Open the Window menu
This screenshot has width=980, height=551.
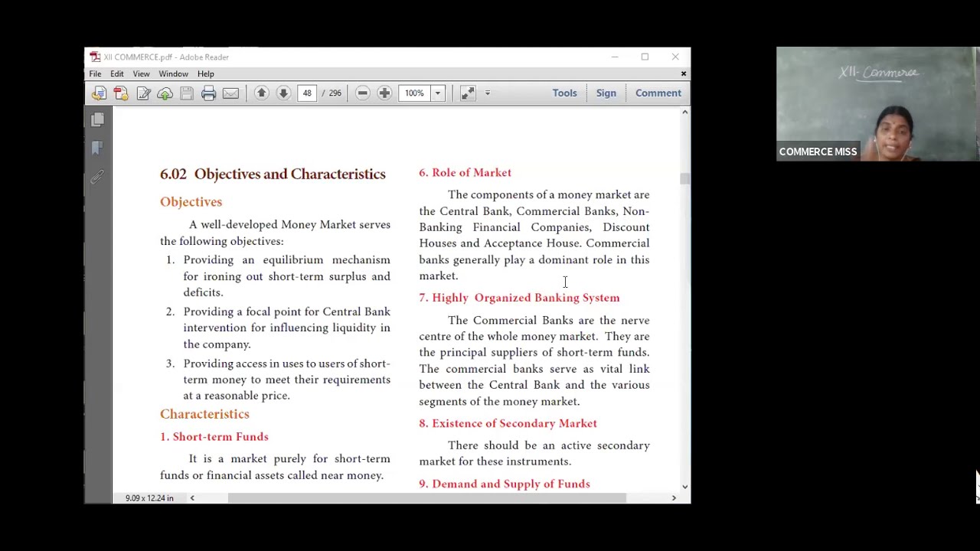[173, 73]
